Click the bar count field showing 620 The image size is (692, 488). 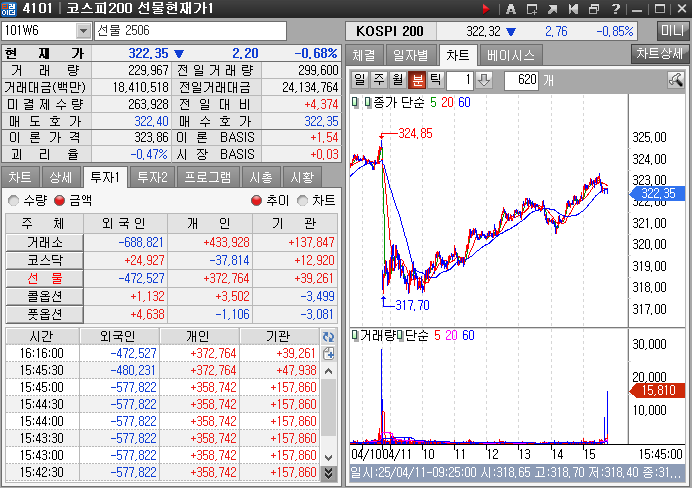pos(521,80)
